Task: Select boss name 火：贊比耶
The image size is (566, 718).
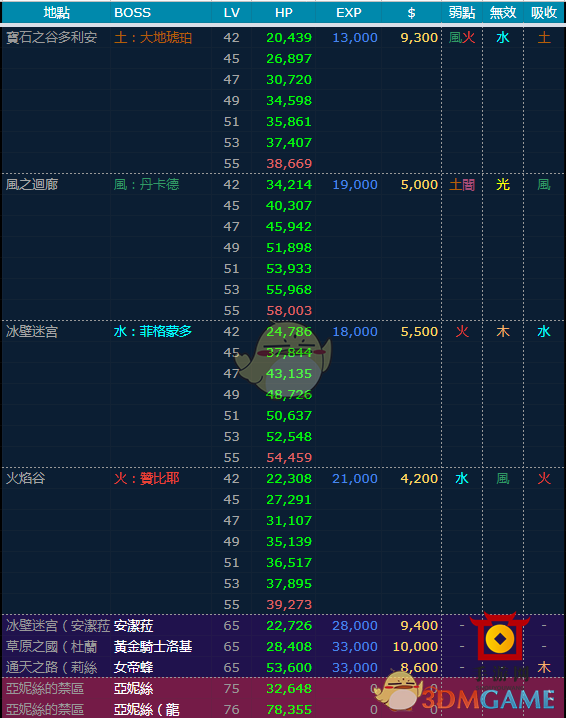Action: coord(147,479)
